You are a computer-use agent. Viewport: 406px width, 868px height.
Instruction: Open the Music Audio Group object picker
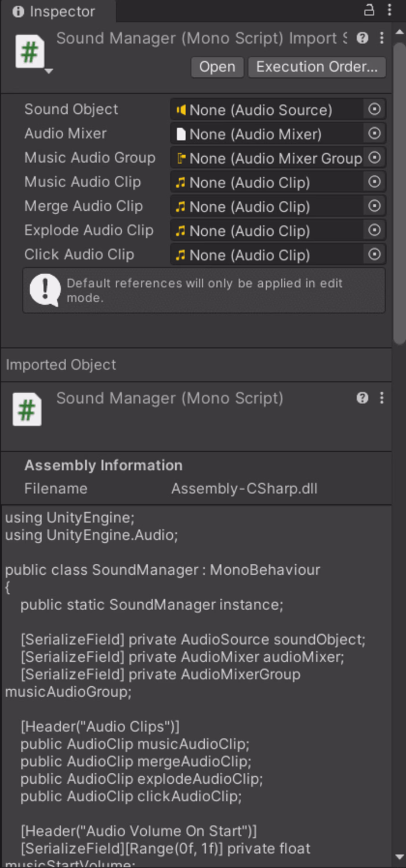coord(376,158)
